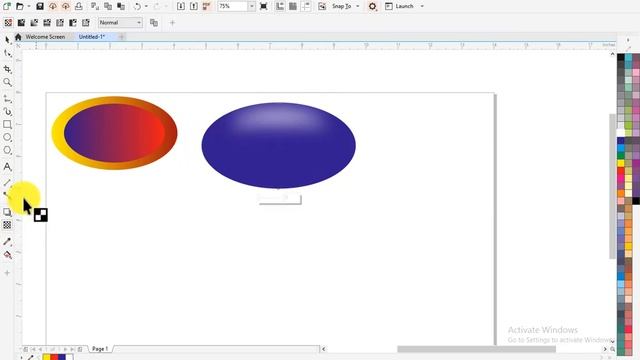Expand the Undo history dropdown arrow

[146, 6]
